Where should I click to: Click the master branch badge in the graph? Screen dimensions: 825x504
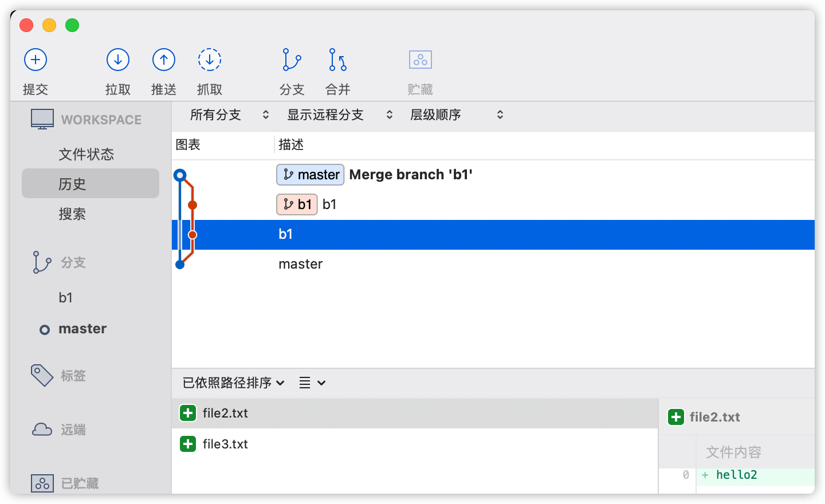click(x=310, y=175)
